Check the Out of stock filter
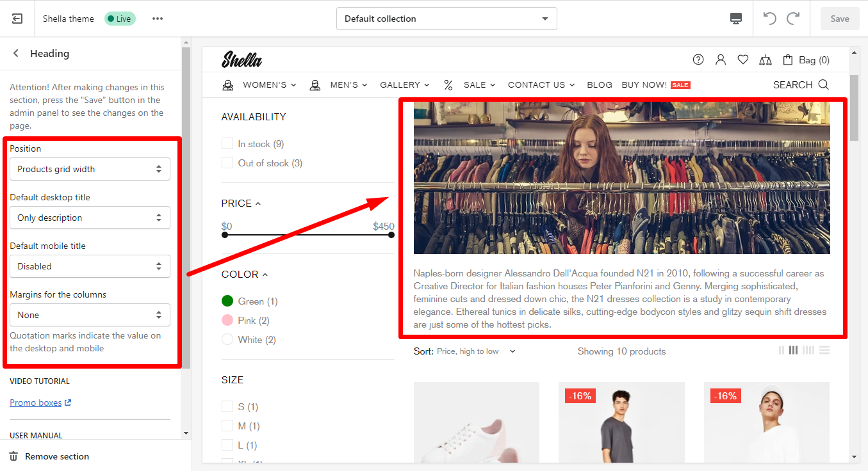 pyautogui.click(x=227, y=163)
